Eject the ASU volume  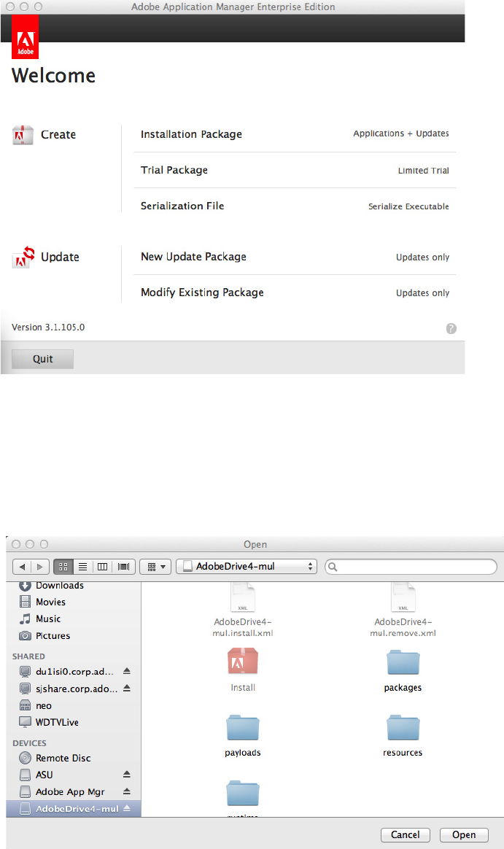(127, 775)
